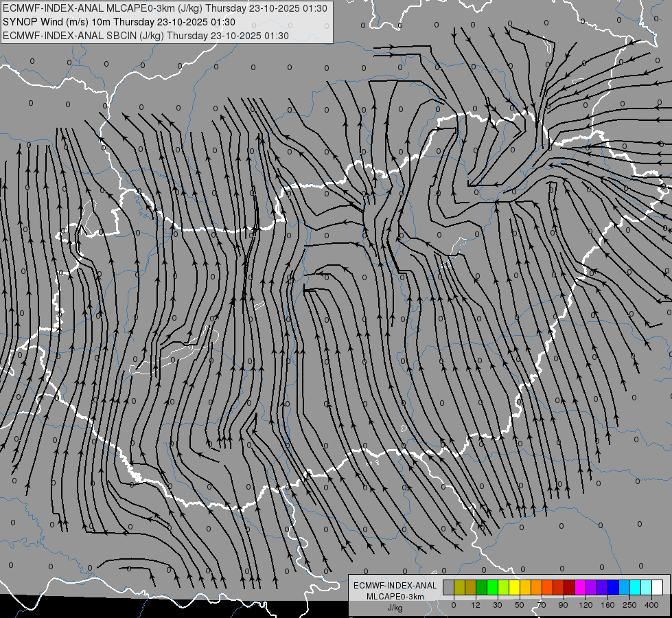Screen dimensions: 672x618
Task: Select the gray swatch in the color legend
Action: click(448, 587)
